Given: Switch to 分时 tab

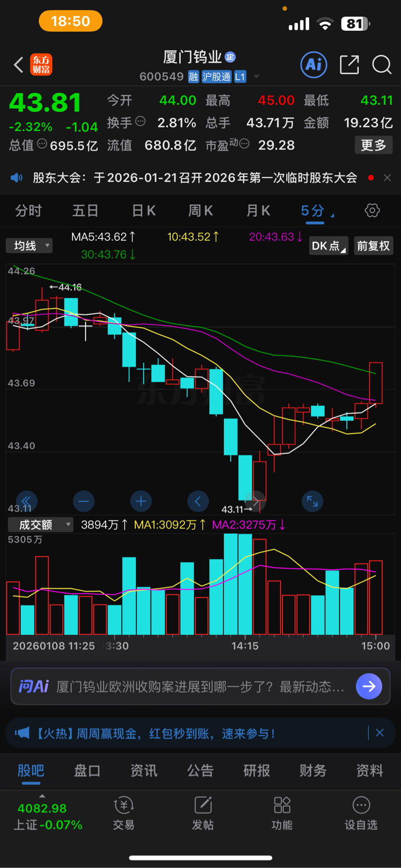Looking at the screenshot, I should click(x=29, y=210).
